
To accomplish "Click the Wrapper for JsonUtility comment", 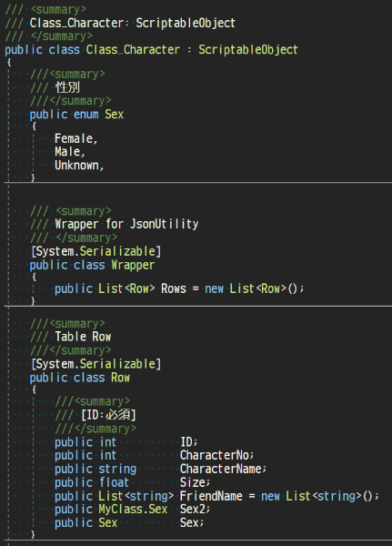I will point(126,224).
